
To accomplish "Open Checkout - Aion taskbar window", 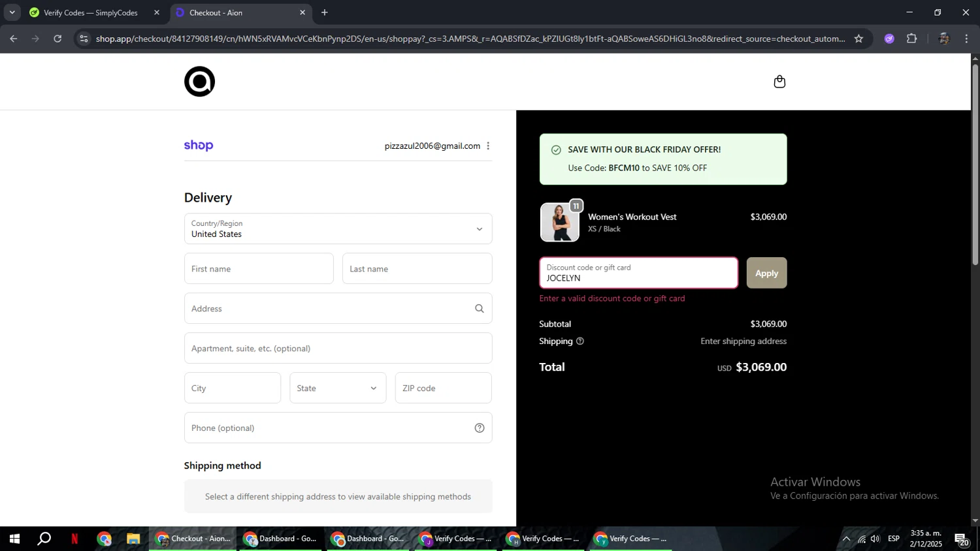I will (x=193, y=539).
